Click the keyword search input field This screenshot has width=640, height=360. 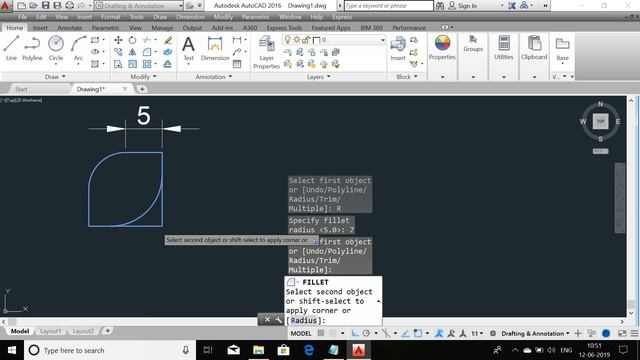click(389, 6)
